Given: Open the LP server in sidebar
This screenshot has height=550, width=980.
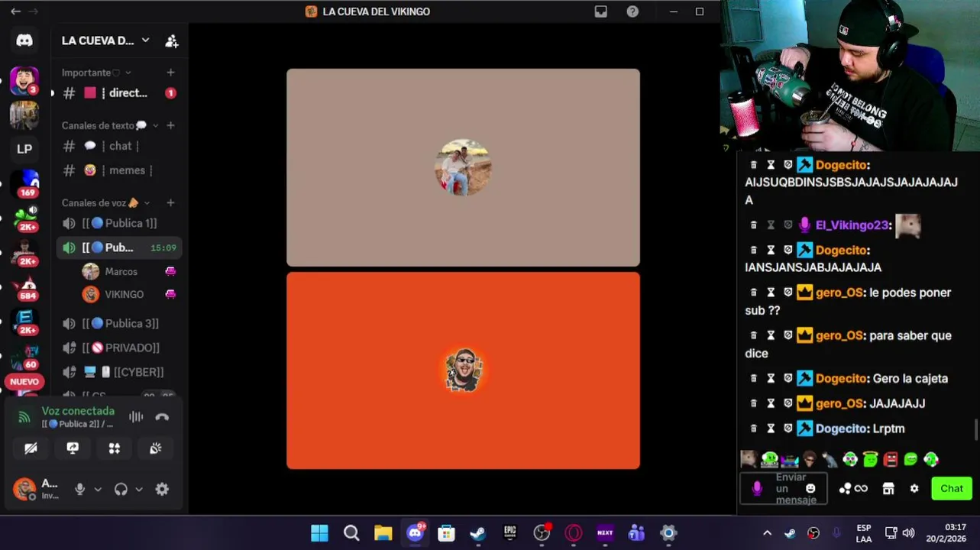Looking at the screenshot, I should [24, 149].
